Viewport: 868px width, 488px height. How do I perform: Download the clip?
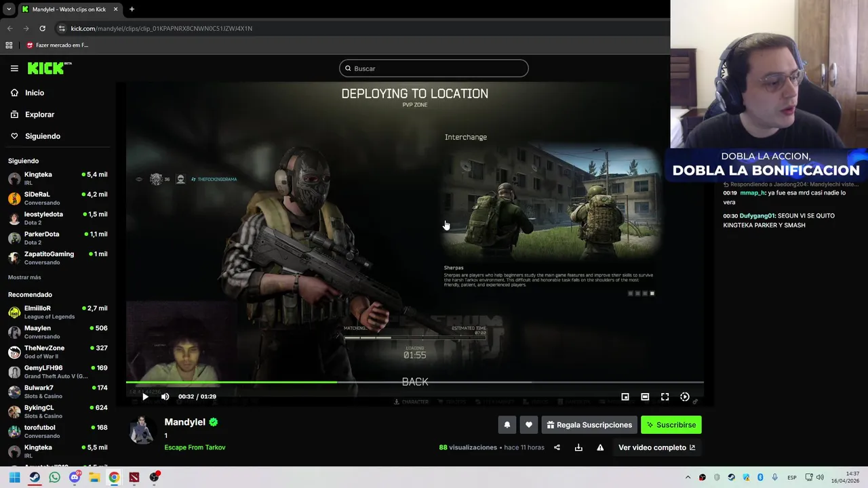[x=578, y=447]
